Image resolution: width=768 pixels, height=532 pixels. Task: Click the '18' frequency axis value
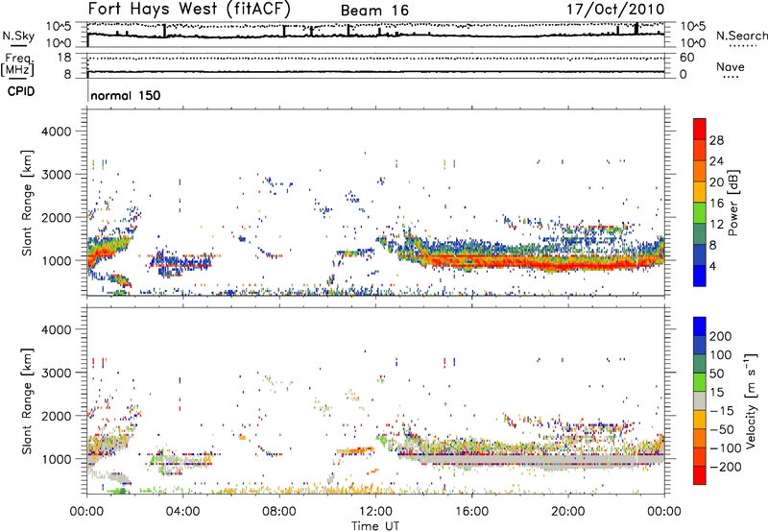(64, 58)
